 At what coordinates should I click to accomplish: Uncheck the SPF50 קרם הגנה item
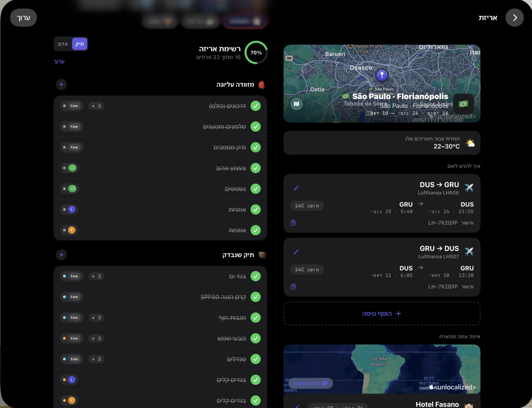point(256,297)
